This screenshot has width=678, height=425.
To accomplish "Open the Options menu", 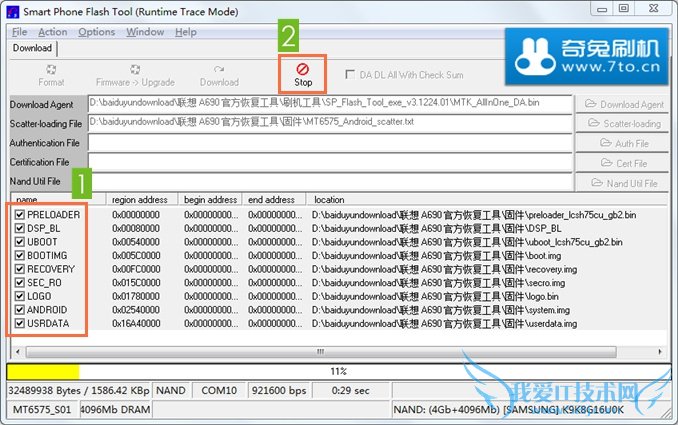I will (x=96, y=32).
